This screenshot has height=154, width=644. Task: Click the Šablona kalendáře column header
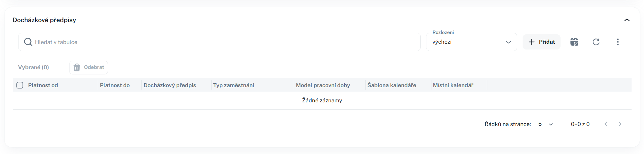click(391, 85)
